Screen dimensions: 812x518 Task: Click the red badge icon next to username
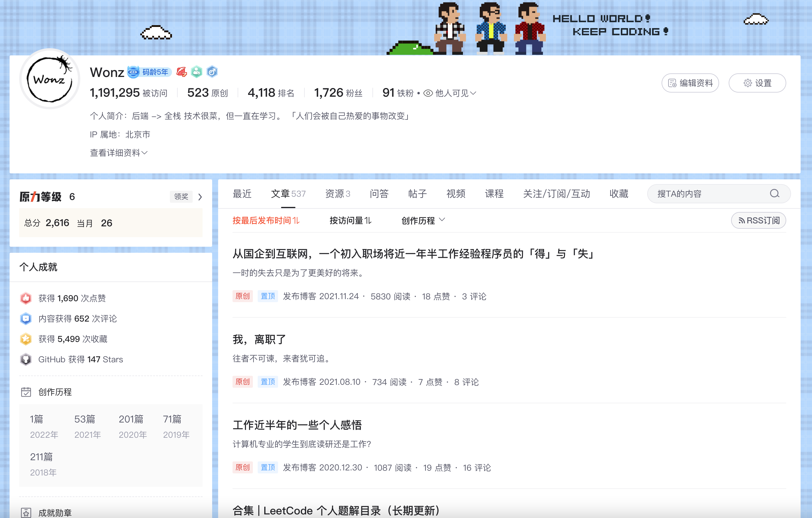point(181,72)
